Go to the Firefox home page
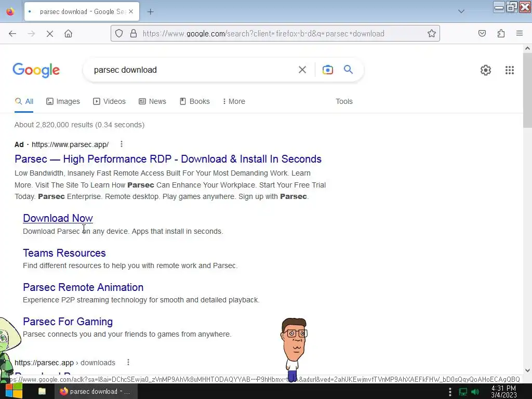532x399 pixels. pos(68,34)
